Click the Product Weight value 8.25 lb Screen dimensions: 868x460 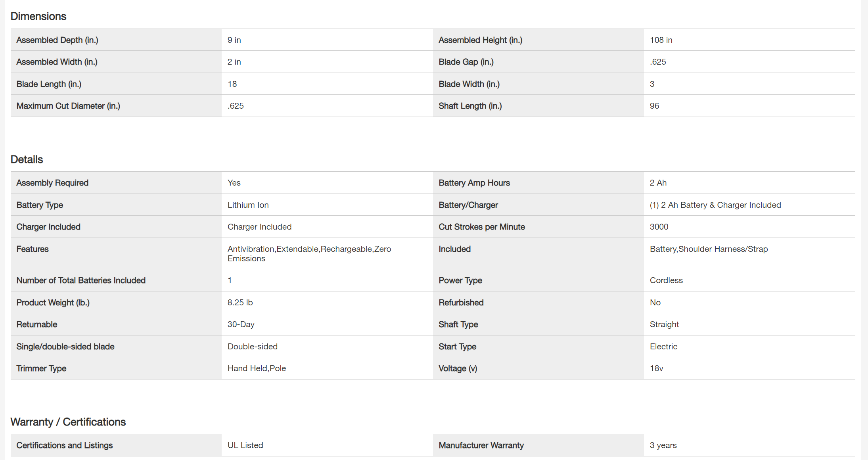[x=240, y=303]
